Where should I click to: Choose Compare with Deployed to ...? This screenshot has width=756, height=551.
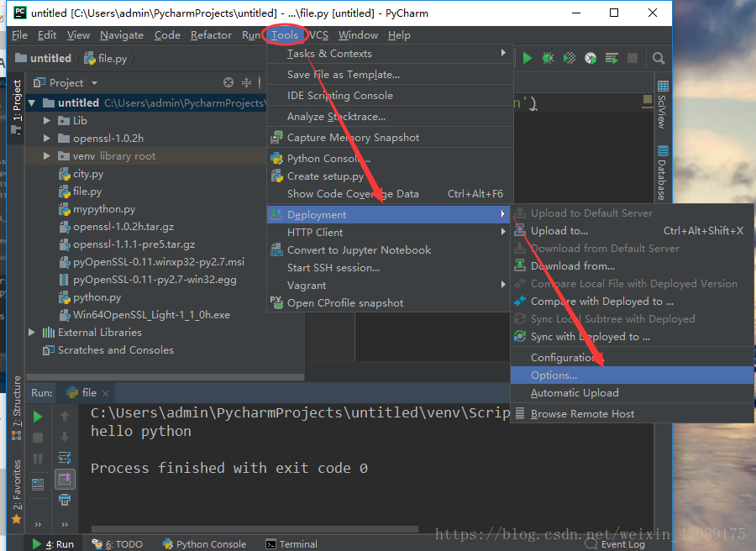click(632, 302)
